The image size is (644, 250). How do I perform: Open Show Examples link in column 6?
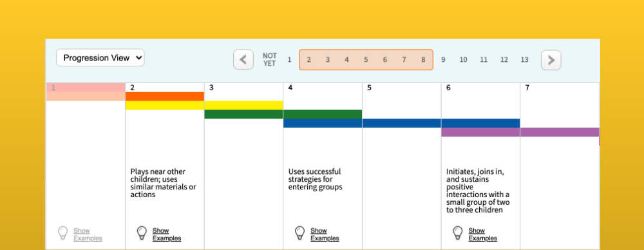[x=482, y=235]
